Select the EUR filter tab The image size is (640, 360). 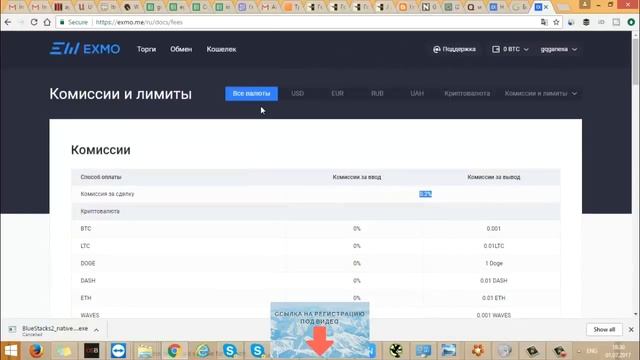[337, 93]
